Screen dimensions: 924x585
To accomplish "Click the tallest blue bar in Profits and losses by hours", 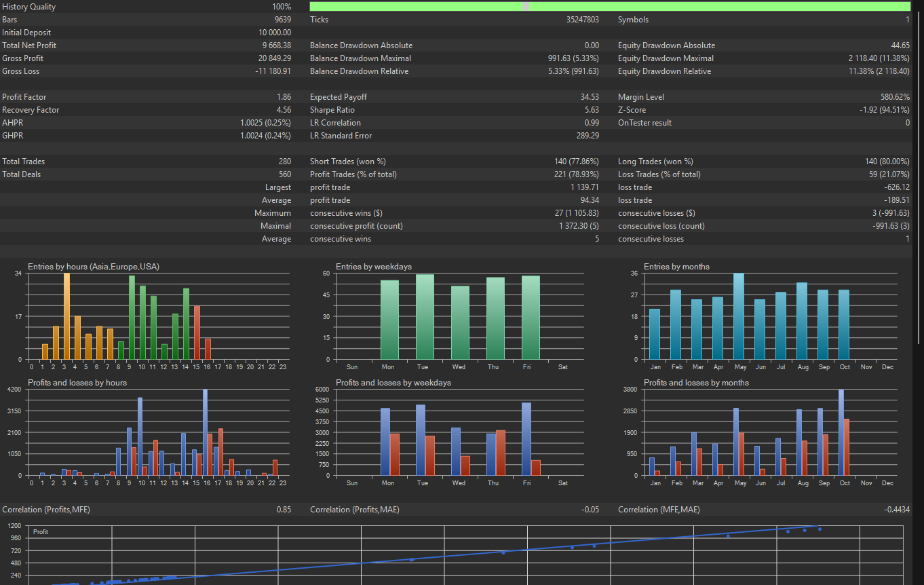I will (x=205, y=432).
